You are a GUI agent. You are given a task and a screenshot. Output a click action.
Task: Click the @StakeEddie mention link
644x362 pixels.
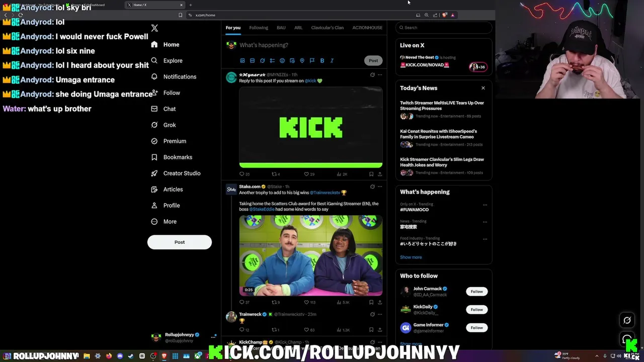262,209
